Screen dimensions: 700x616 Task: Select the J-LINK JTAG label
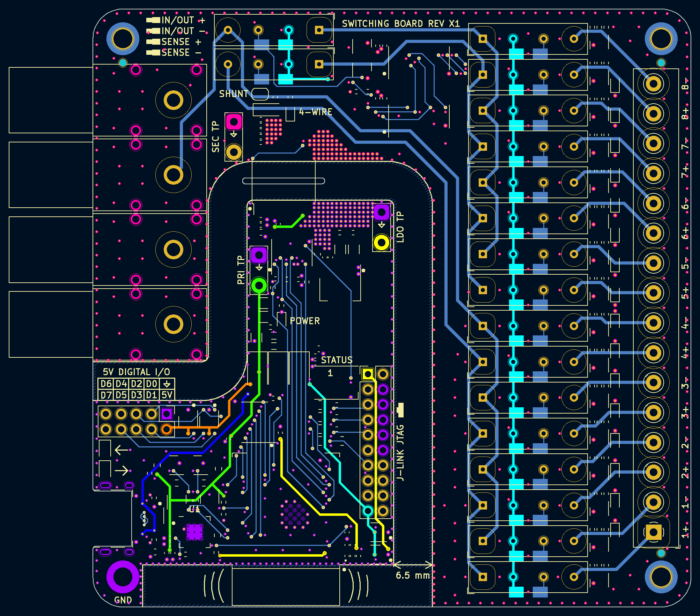[400, 453]
